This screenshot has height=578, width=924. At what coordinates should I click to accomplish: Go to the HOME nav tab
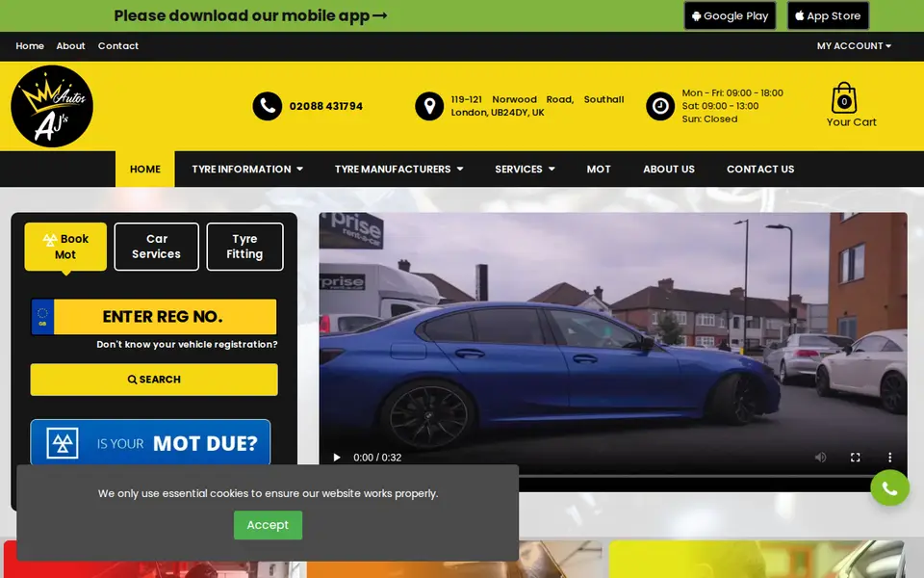pos(145,170)
